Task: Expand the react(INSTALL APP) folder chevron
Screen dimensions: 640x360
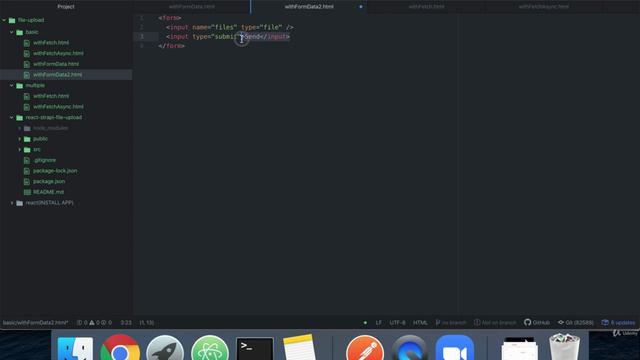Action: point(12,202)
